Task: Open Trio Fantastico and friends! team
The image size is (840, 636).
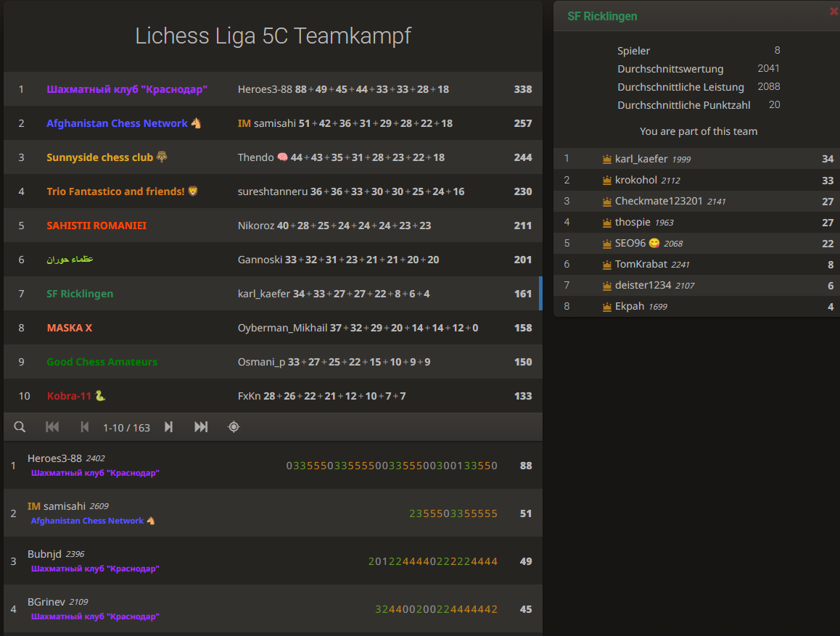Action: pos(116,191)
